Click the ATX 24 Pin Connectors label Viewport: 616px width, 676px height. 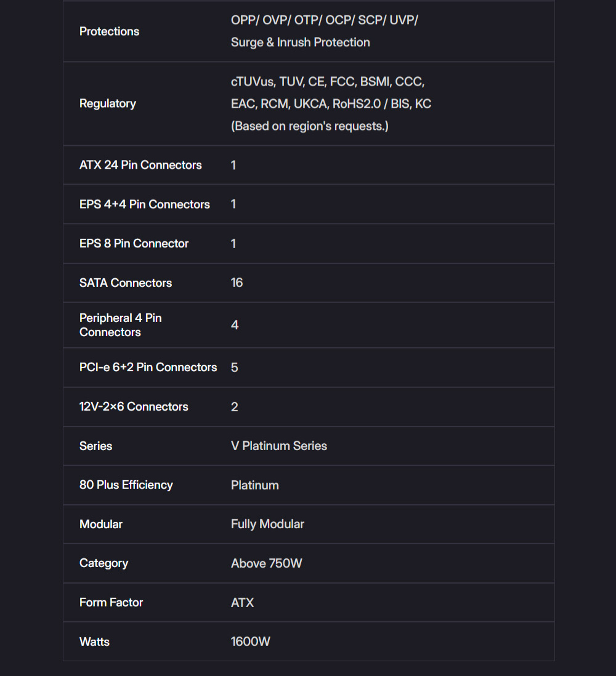pos(140,165)
